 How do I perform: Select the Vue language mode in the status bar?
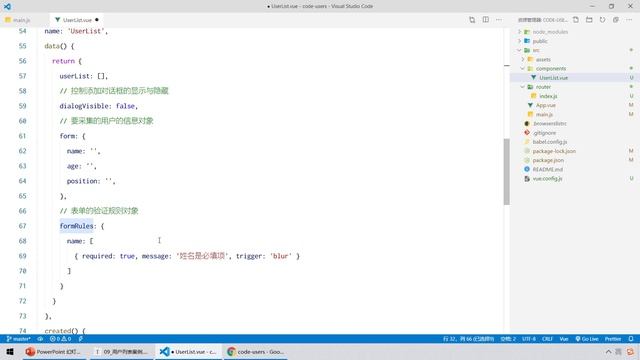tap(564, 339)
